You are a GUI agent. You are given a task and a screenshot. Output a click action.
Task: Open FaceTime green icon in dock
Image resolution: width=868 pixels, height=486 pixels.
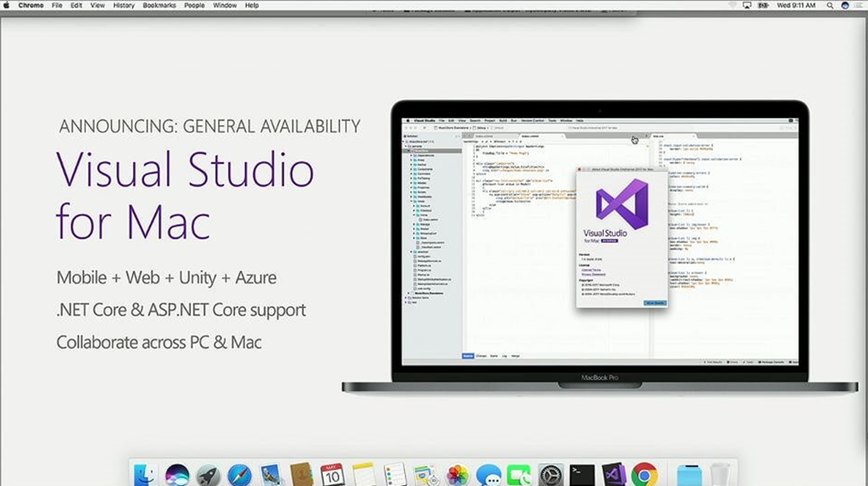(520, 475)
